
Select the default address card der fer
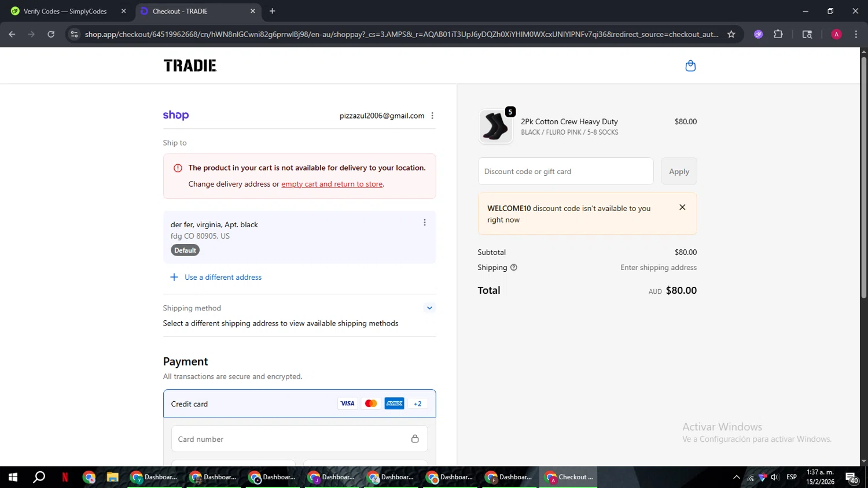tap(299, 237)
